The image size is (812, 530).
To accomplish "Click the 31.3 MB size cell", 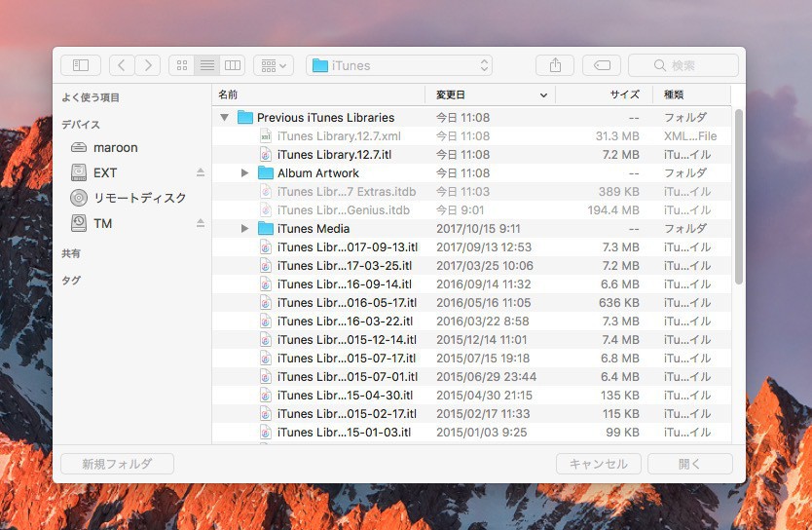I will coord(617,136).
